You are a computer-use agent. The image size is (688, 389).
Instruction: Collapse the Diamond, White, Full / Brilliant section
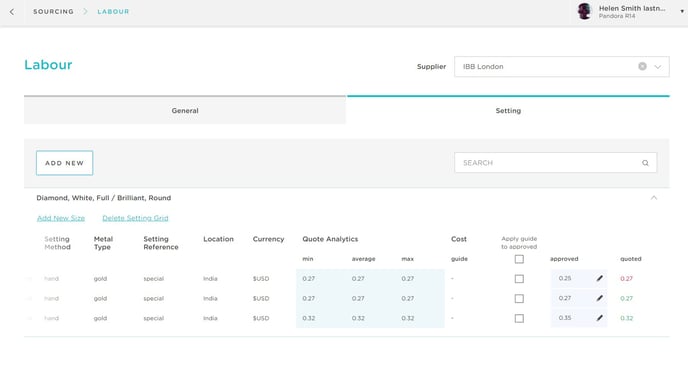point(654,198)
